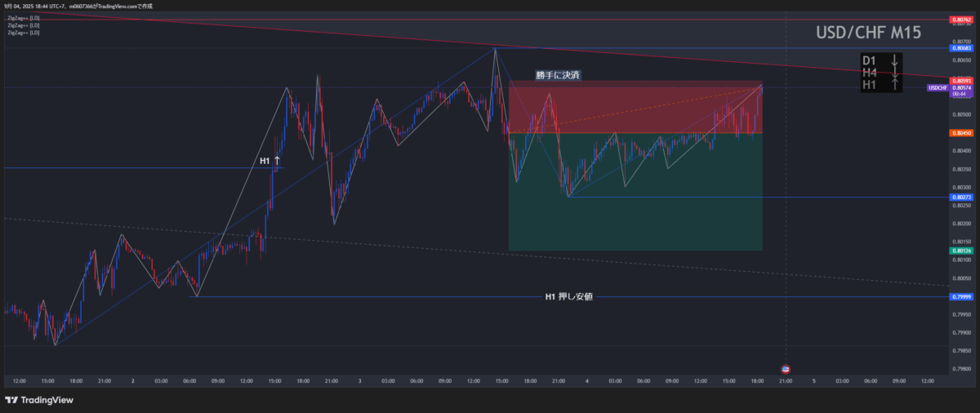This screenshot has width=980, height=413.
Task: Click the red 0.80762 price label
Action: click(960, 19)
